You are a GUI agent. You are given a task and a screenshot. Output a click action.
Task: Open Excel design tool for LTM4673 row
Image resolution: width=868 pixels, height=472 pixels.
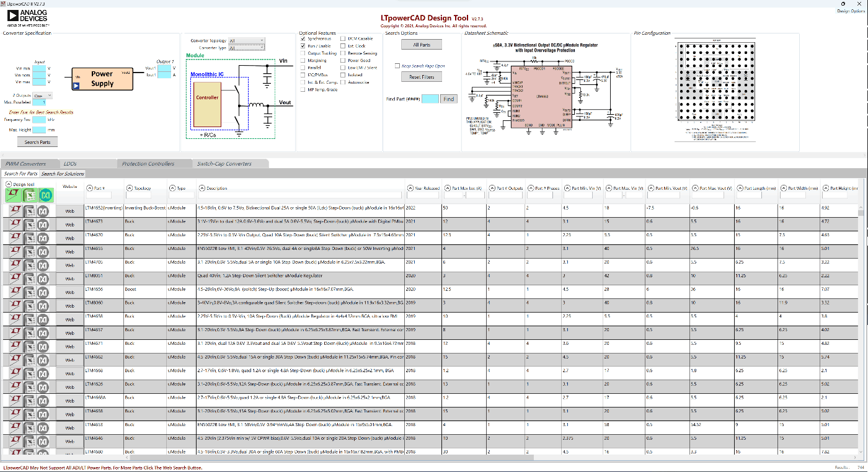(x=29, y=225)
